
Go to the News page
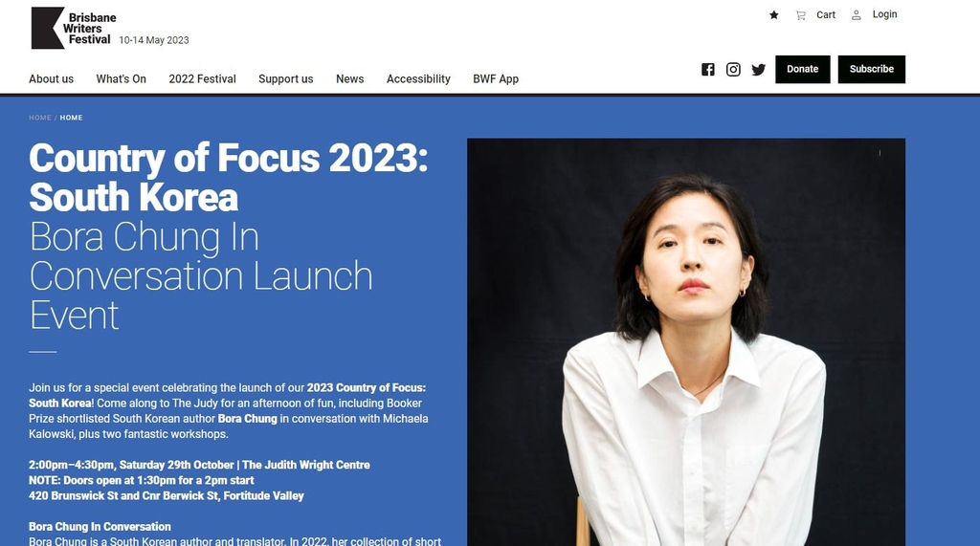350,78
